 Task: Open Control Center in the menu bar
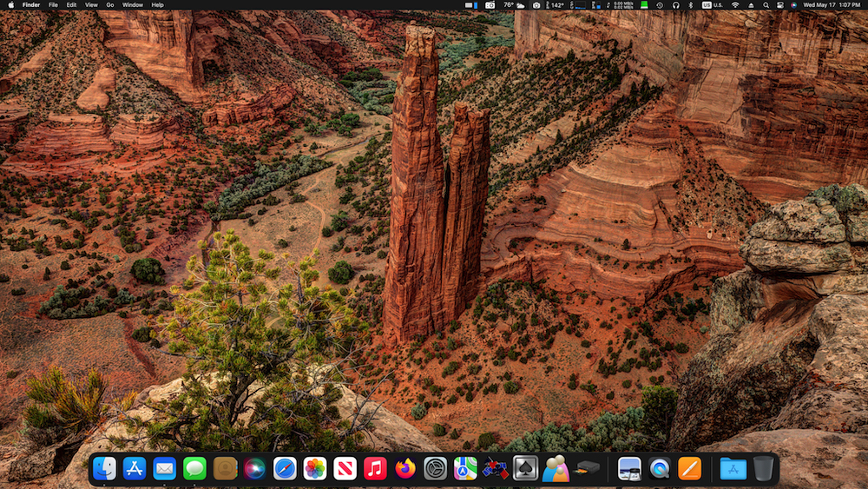click(780, 5)
